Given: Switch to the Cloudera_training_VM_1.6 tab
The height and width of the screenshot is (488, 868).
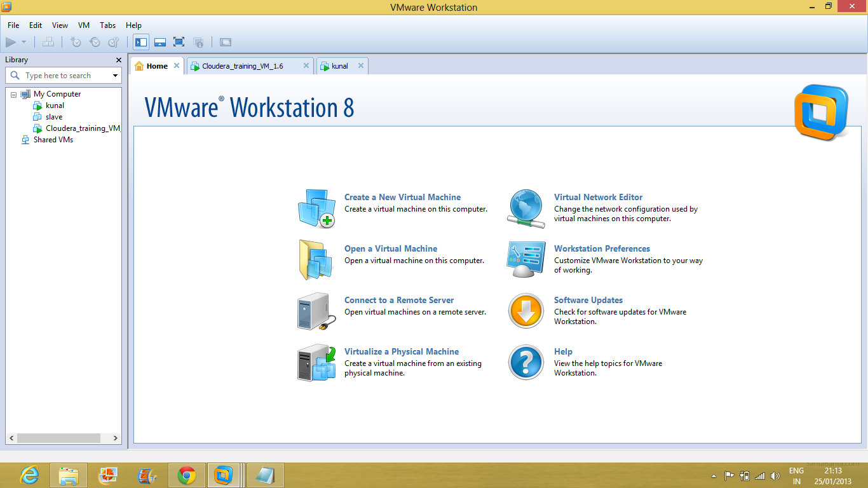Looking at the screenshot, I should coord(243,66).
